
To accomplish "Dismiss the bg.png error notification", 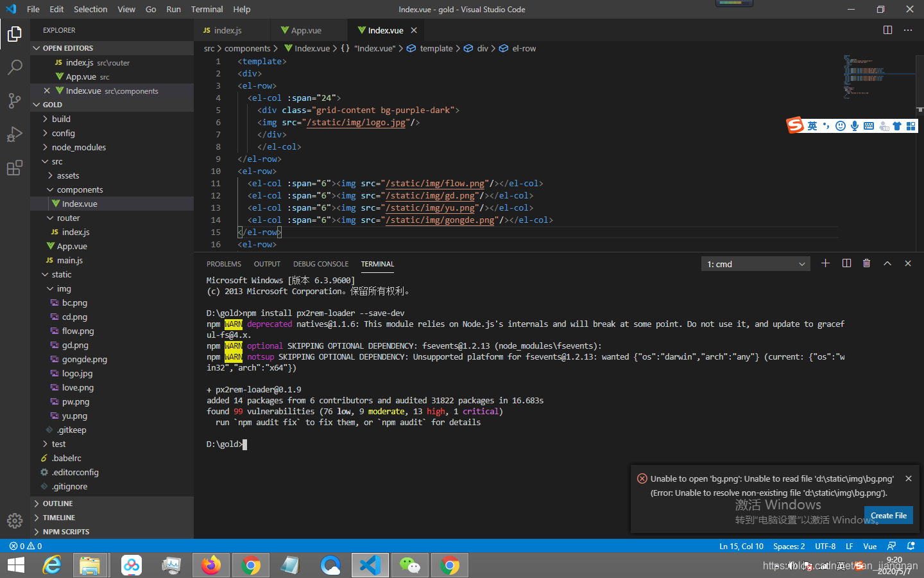I will tap(909, 478).
